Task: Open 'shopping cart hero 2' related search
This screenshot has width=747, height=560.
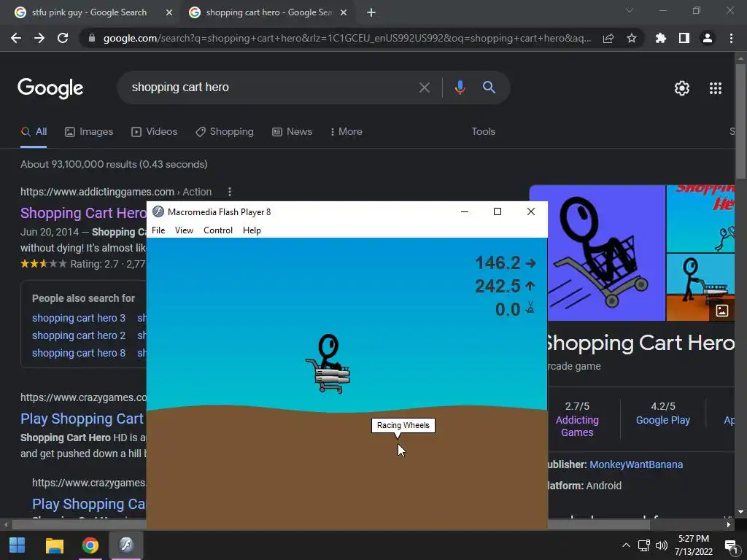Action: pyautogui.click(x=79, y=335)
